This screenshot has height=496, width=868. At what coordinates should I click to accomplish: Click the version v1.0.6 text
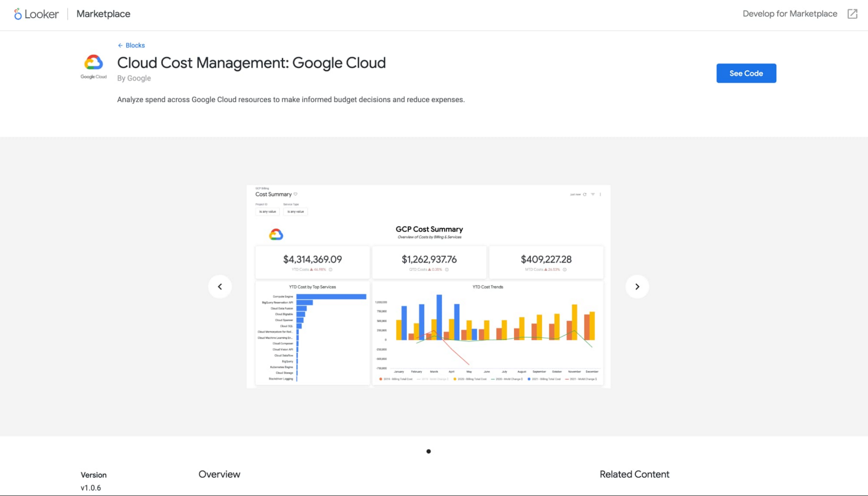(x=91, y=488)
